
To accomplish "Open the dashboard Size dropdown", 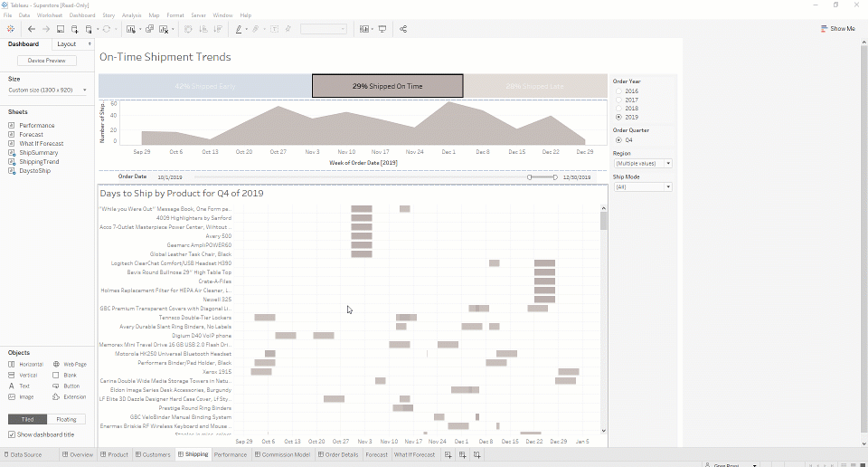I will [48, 90].
